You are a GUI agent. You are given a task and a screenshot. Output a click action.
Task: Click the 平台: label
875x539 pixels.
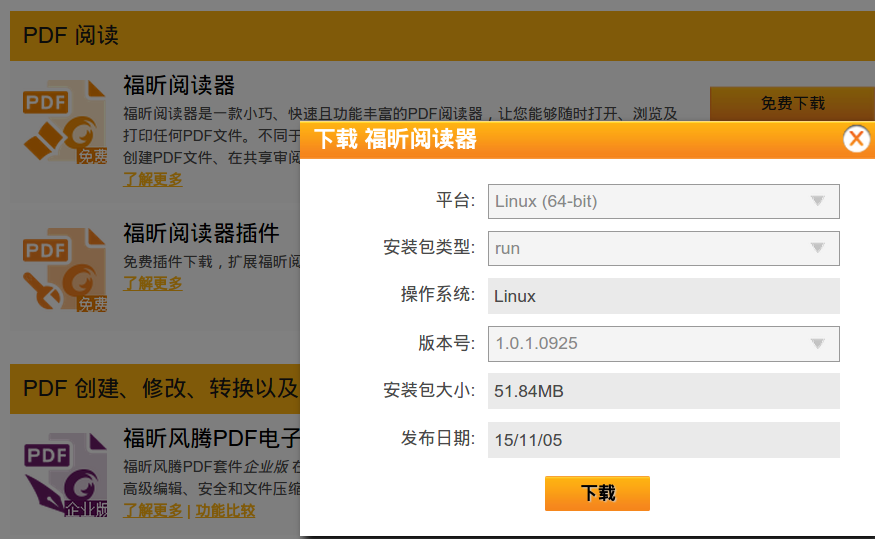[455, 200]
